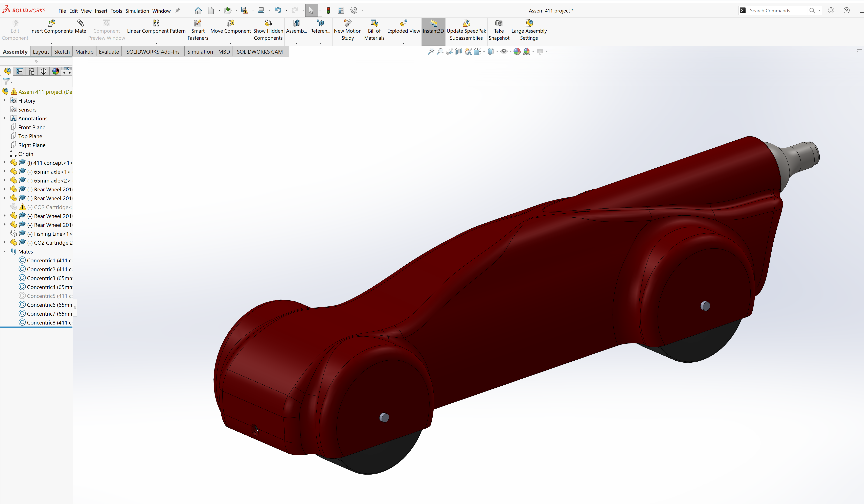Open Exploded View dropdown arrow
This screenshot has width=864, height=504.
(x=404, y=43)
